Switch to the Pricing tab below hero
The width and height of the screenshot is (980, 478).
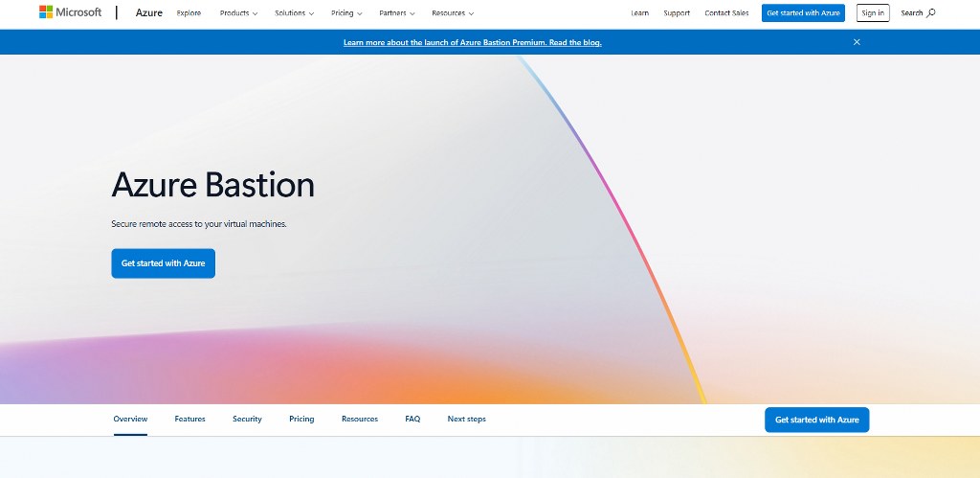301,420
